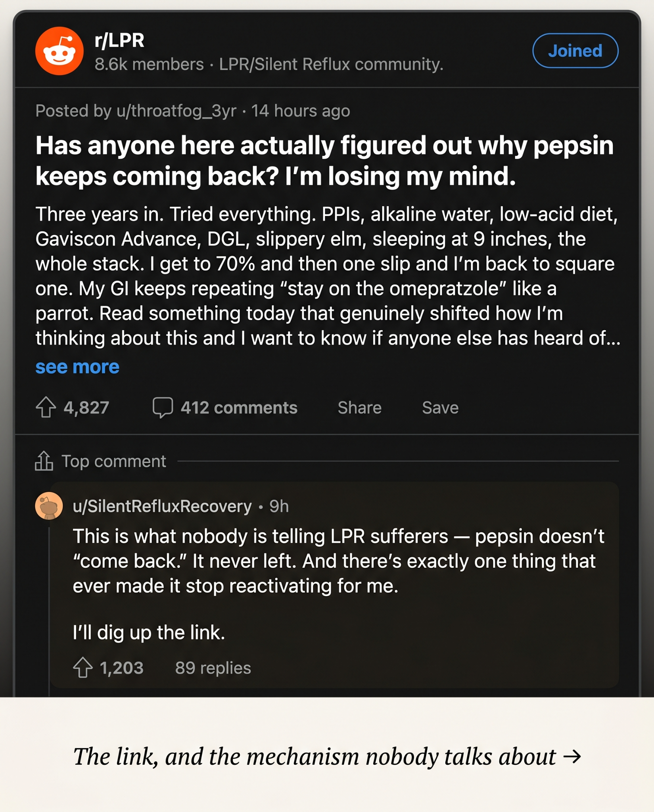654x812 pixels.
Task: Open the 412 comments link
Action: tap(239, 408)
